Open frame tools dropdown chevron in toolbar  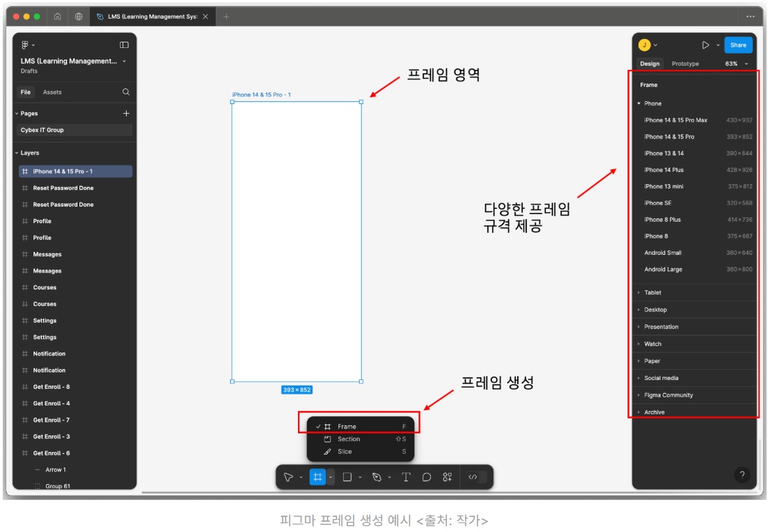pos(330,477)
